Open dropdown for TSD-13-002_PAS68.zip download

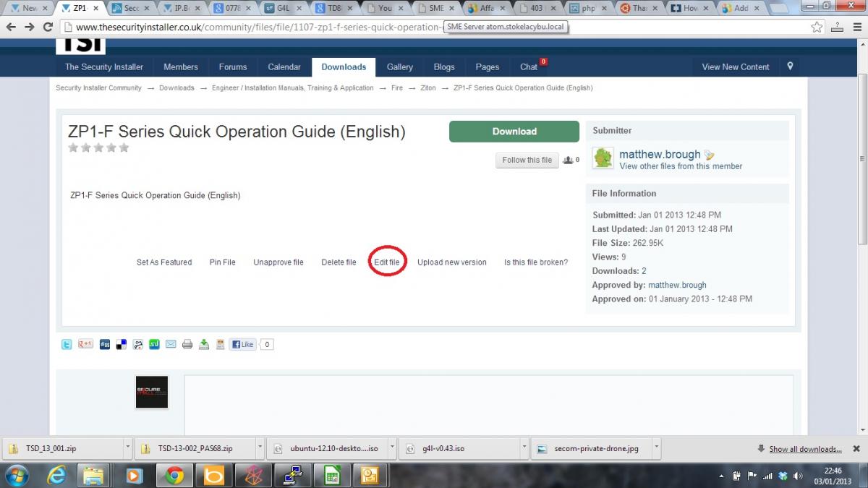260,448
